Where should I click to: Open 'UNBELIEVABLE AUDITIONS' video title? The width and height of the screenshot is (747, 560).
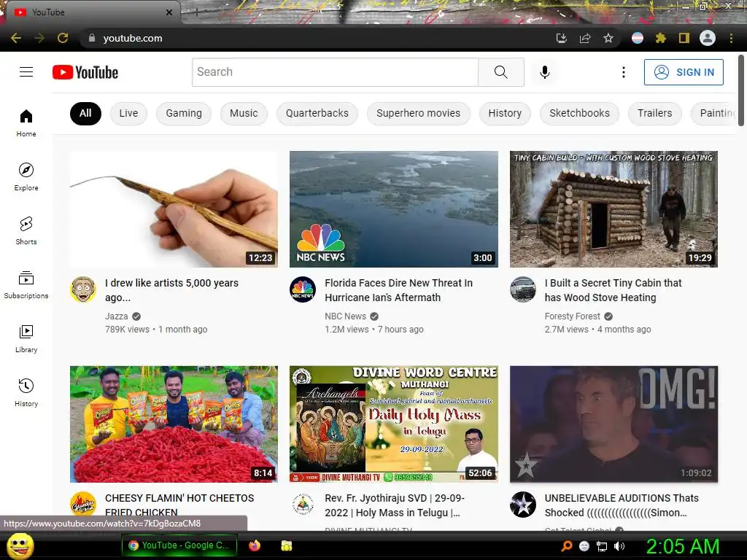tap(622, 505)
